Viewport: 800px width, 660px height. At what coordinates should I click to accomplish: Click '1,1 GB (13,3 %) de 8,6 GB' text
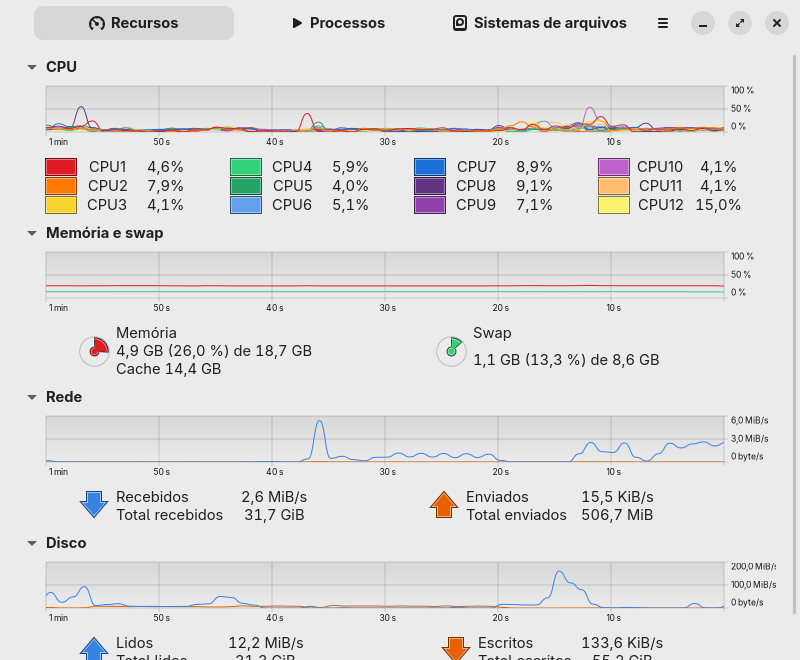pos(566,360)
